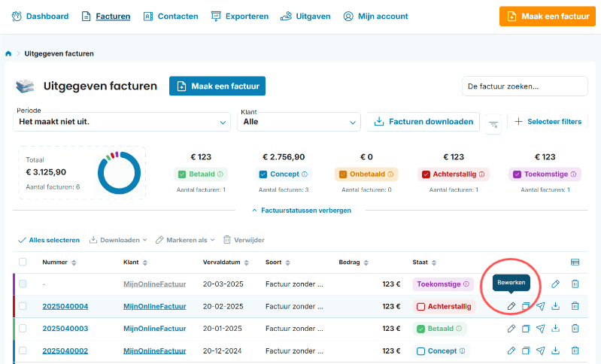
Task: Delete the Toekomstige invoice row
Action: tap(575, 284)
